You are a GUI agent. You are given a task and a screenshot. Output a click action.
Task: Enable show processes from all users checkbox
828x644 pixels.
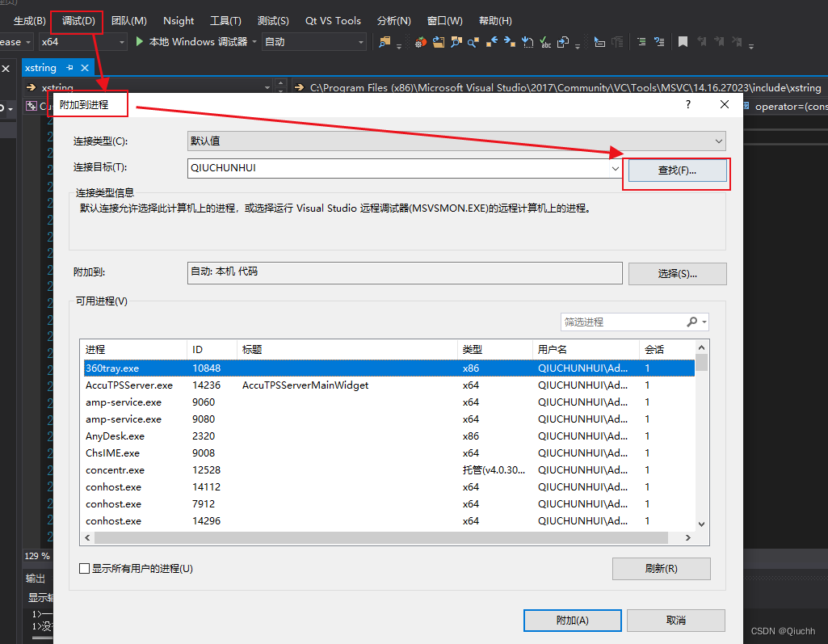tap(84, 569)
